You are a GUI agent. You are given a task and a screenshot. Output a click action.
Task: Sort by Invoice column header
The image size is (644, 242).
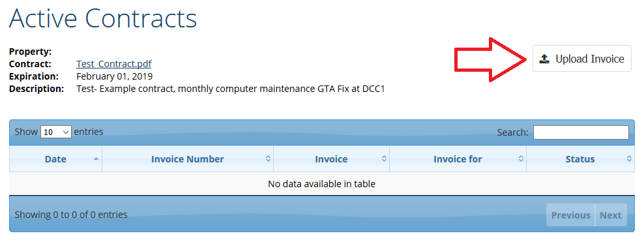[x=331, y=159]
